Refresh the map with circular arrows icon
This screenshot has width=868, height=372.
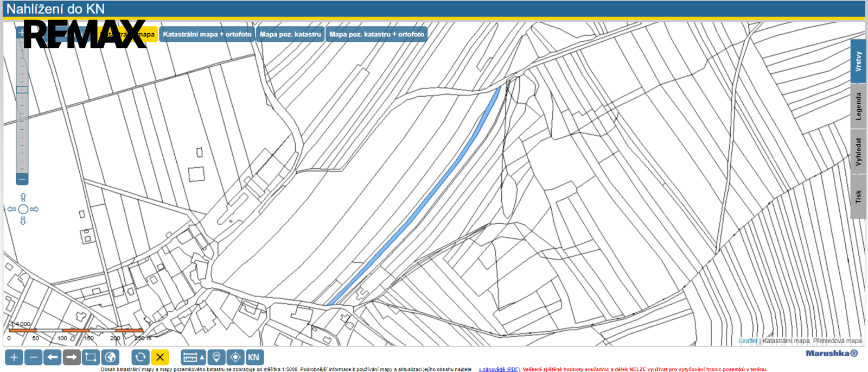141,357
